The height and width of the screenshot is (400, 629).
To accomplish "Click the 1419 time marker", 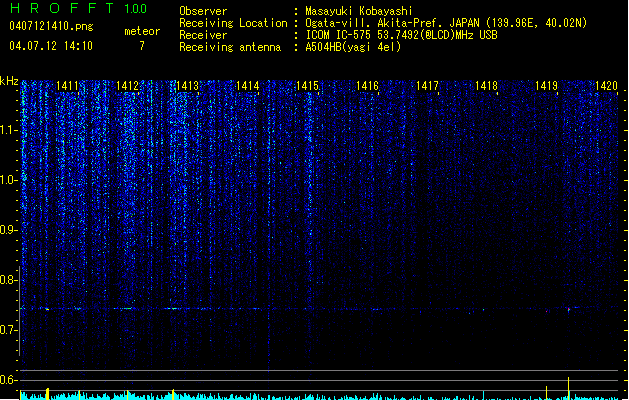I will point(546,86).
